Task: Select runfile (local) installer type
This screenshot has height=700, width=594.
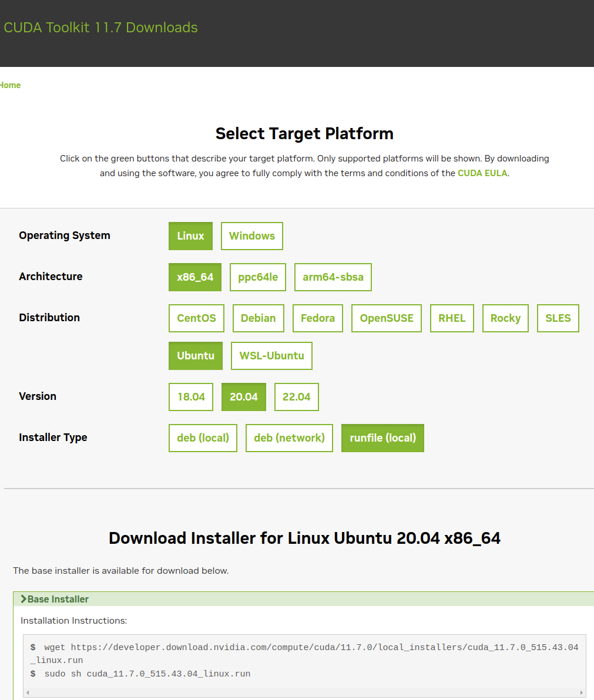Action: pyautogui.click(x=382, y=438)
